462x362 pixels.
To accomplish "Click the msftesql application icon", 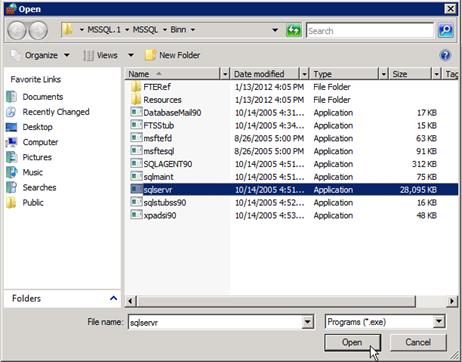I will pyautogui.click(x=136, y=151).
